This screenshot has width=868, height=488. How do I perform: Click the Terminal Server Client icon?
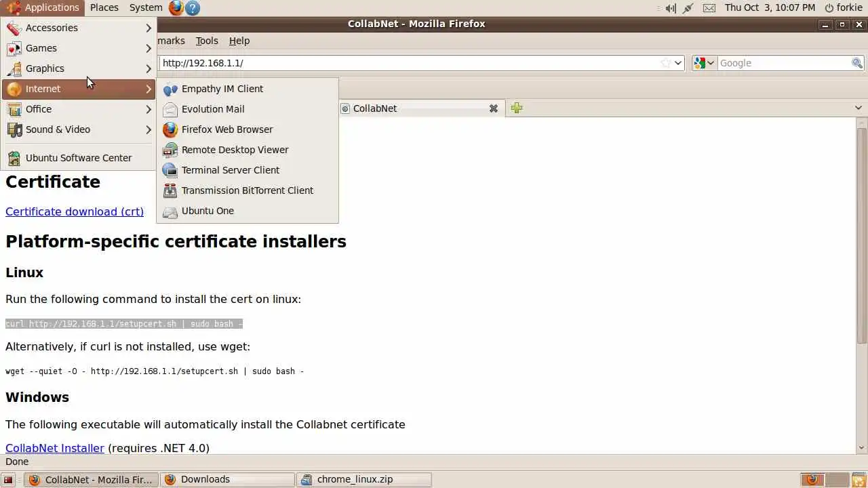click(170, 170)
